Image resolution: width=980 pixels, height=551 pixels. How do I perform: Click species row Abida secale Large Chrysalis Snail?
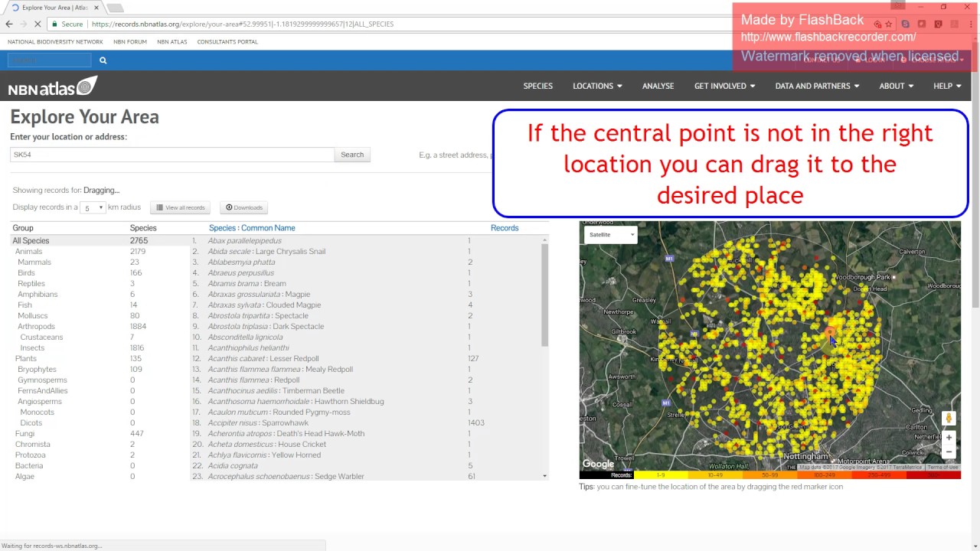366,251
